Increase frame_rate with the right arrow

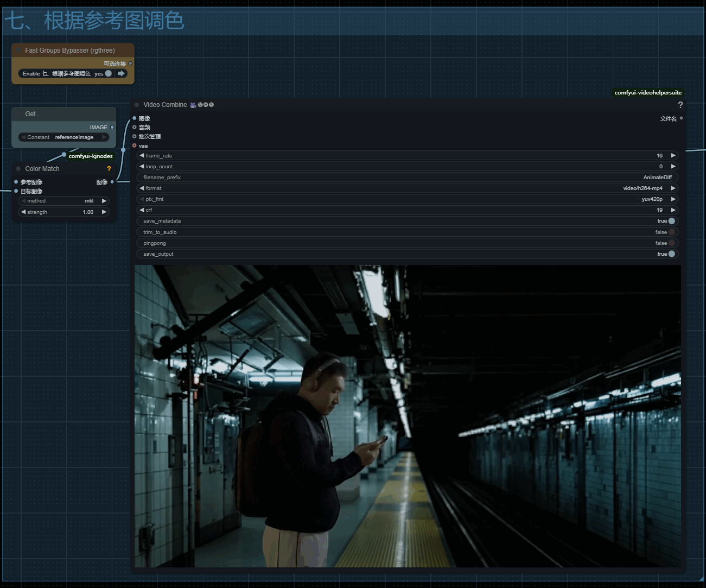673,156
